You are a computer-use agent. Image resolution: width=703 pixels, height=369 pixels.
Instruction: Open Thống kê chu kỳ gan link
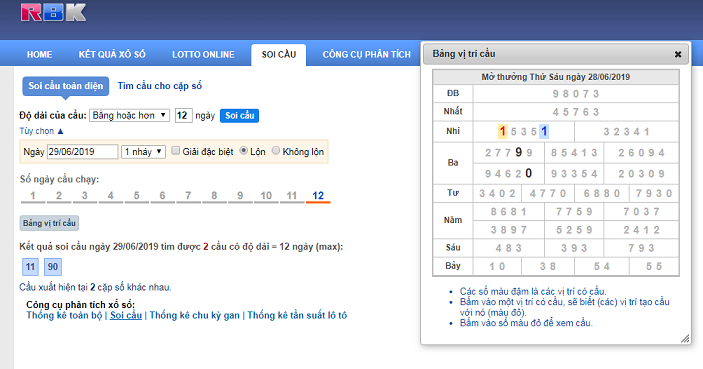point(195,315)
